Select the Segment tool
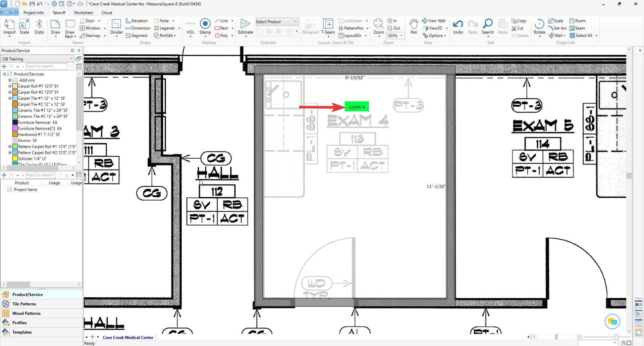 137,36
